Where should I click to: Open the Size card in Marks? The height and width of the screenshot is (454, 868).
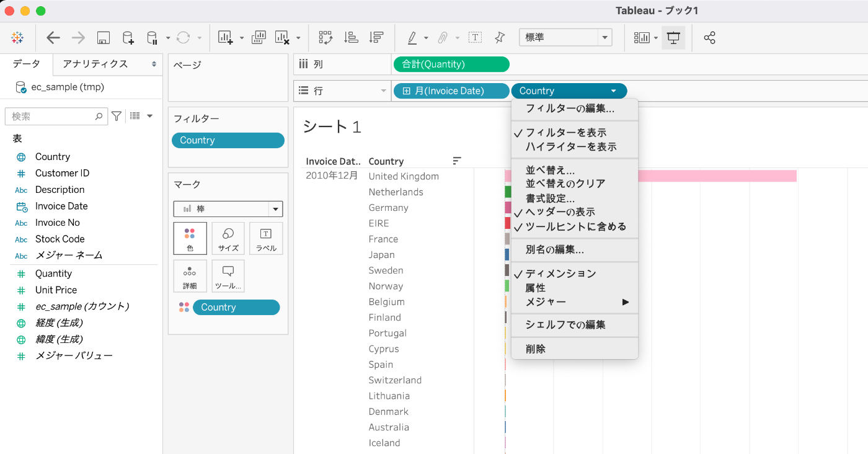[x=228, y=239]
